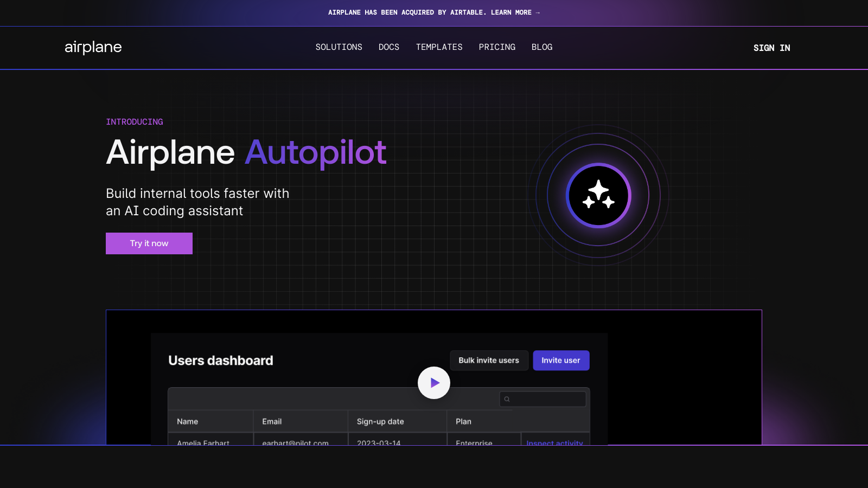
Task: Open the Pricing page
Action: click(x=497, y=47)
